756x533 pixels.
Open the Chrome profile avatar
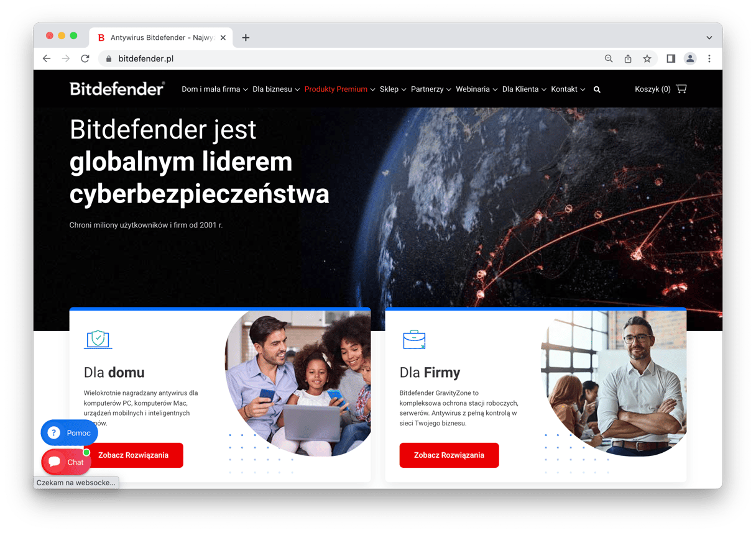coord(690,58)
